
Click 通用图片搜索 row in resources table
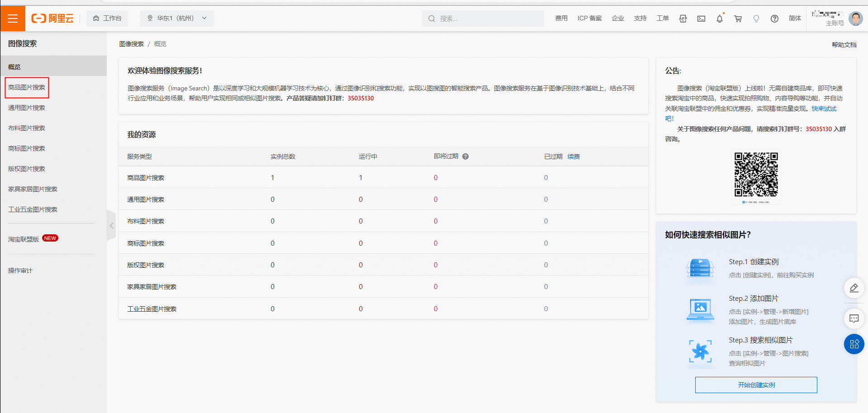pos(383,199)
